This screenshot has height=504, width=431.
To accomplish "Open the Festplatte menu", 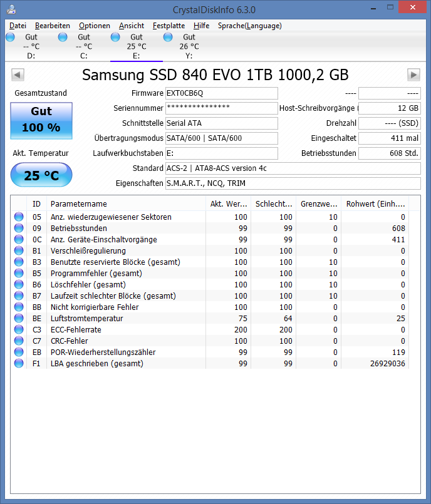I will click(x=169, y=26).
